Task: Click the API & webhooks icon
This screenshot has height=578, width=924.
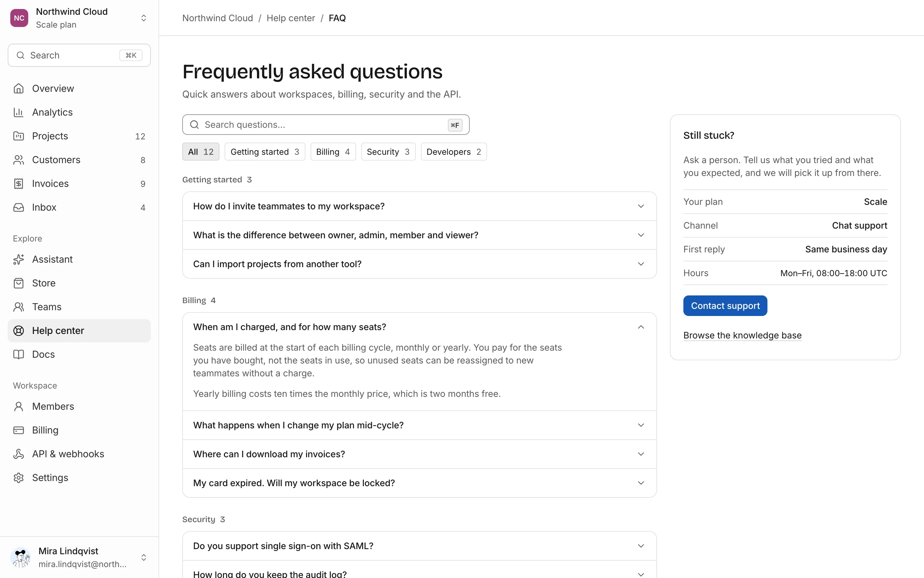Action: pyautogui.click(x=18, y=454)
